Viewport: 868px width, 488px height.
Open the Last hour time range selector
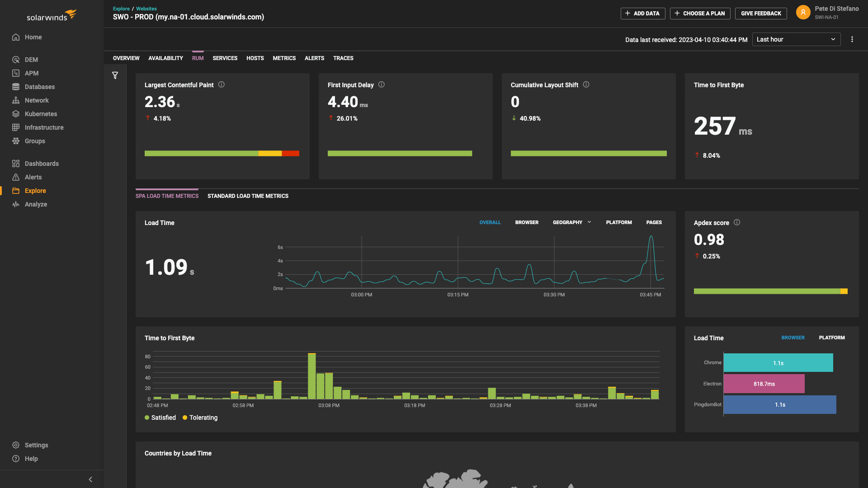click(796, 39)
